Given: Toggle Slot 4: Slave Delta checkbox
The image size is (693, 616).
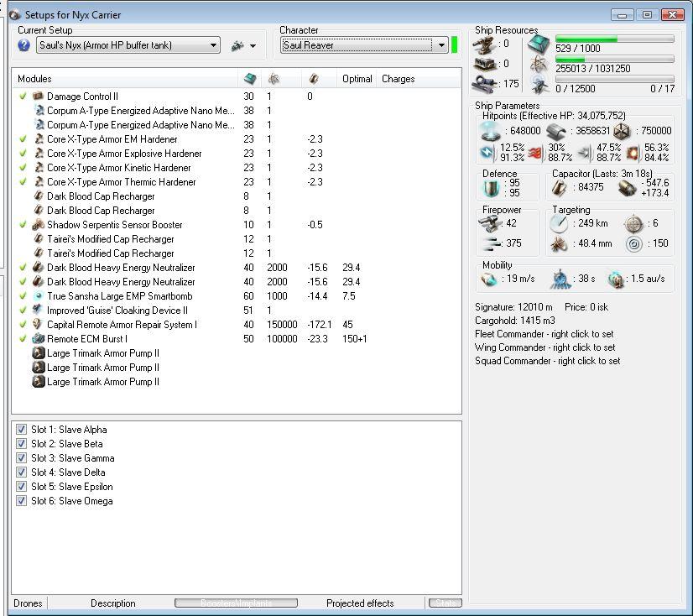Looking at the screenshot, I should (21, 472).
